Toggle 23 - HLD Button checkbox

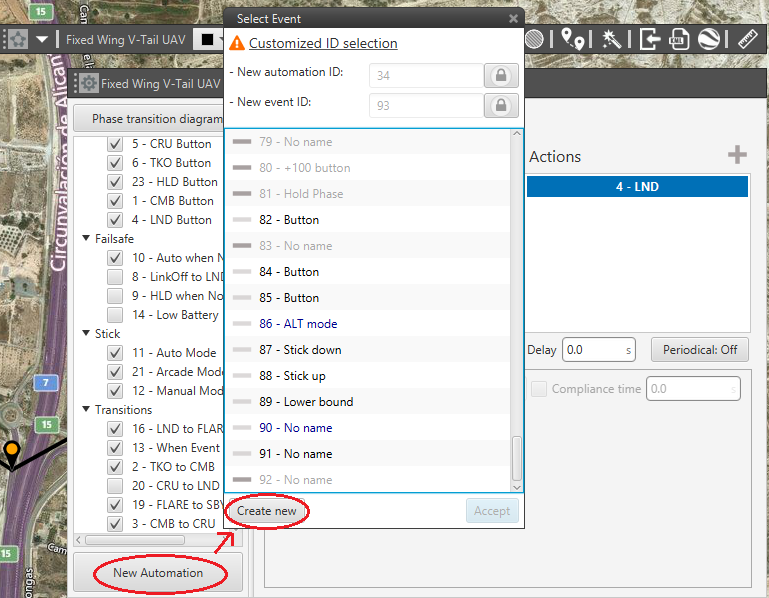[x=115, y=182]
